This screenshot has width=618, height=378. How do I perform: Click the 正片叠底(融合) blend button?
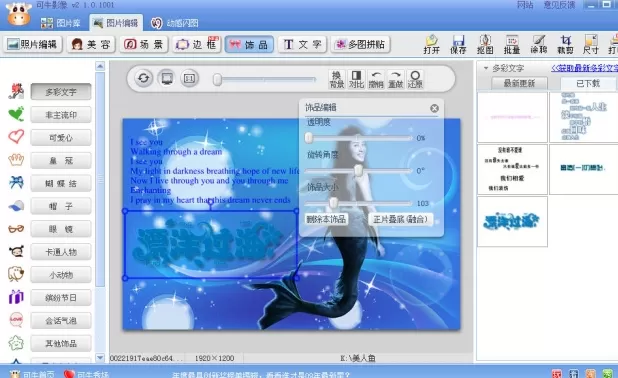pyautogui.click(x=400, y=219)
